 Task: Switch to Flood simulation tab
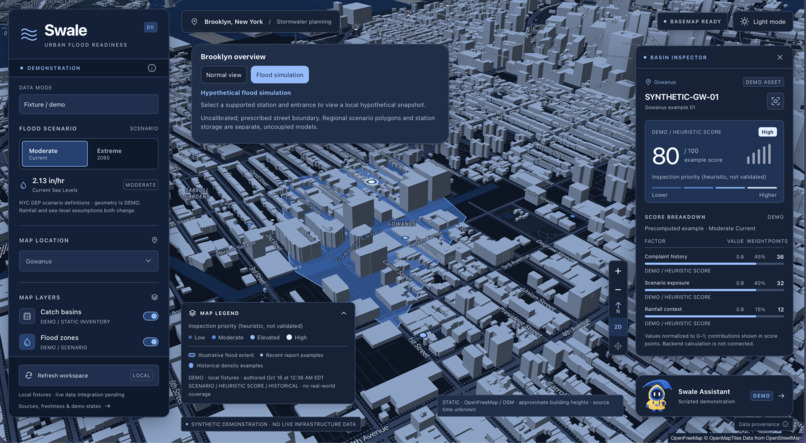(280, 75)
